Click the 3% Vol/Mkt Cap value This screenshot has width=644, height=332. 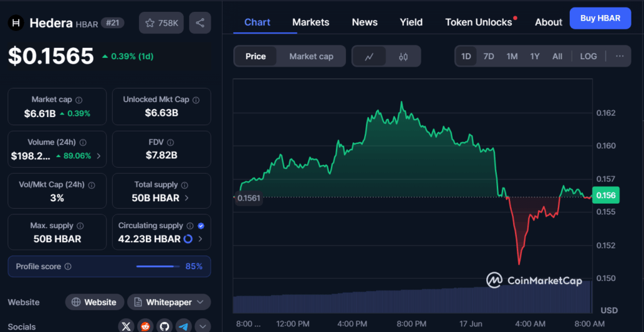point(57,198)
